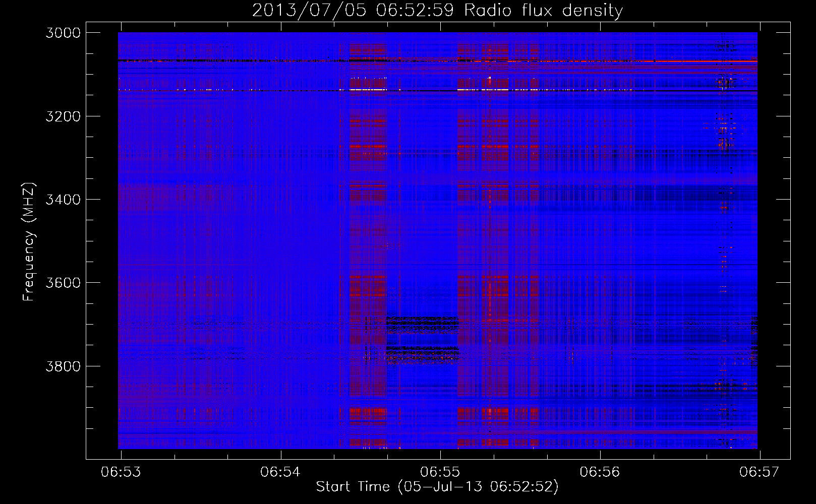816x504 pixels.
Task: Click the 06:53 time tick label
Action: (121, 472)
